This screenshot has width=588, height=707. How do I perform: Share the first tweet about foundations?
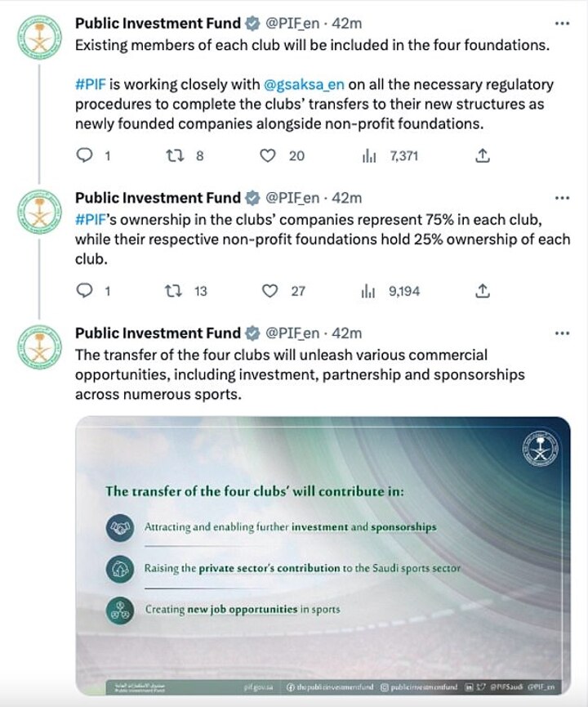coord(482,155)
